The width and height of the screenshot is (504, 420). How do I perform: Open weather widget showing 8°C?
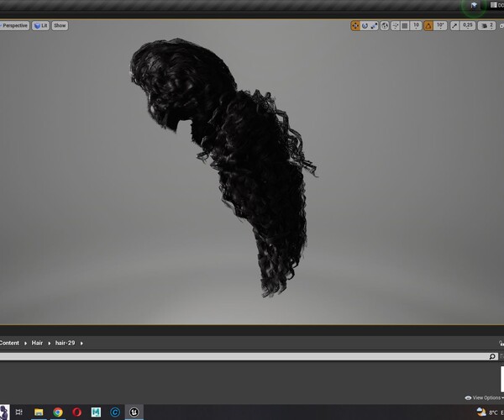click(489, 412)
